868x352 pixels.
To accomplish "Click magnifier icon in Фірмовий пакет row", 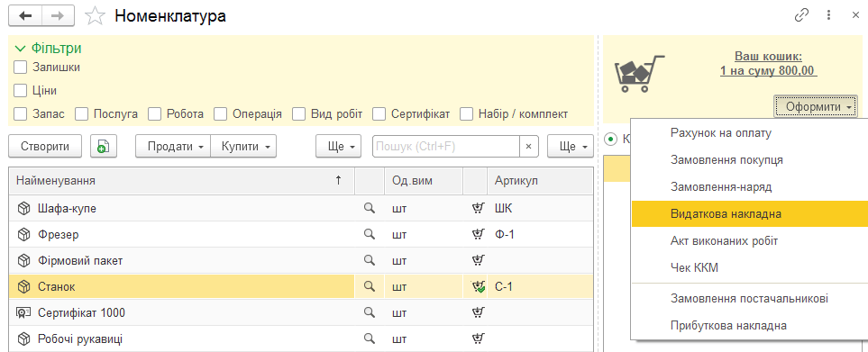I will pos(369,260).
